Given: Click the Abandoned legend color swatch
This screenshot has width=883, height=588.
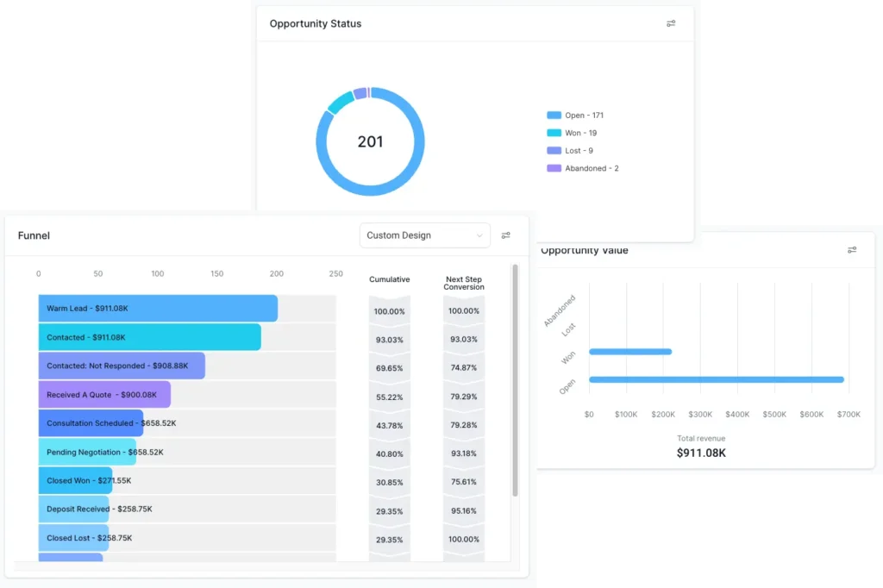Looking at the screenshot, I should [x=554, y=168].
